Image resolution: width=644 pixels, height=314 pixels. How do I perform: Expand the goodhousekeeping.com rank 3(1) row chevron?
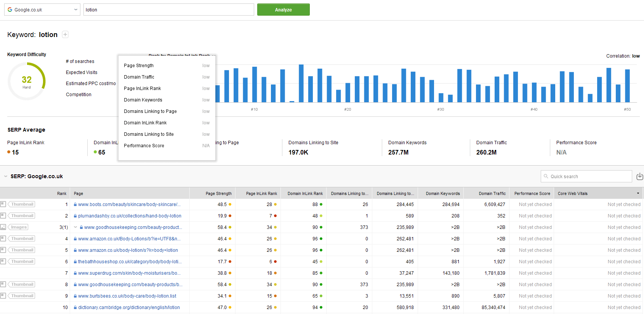pos(75,227)
